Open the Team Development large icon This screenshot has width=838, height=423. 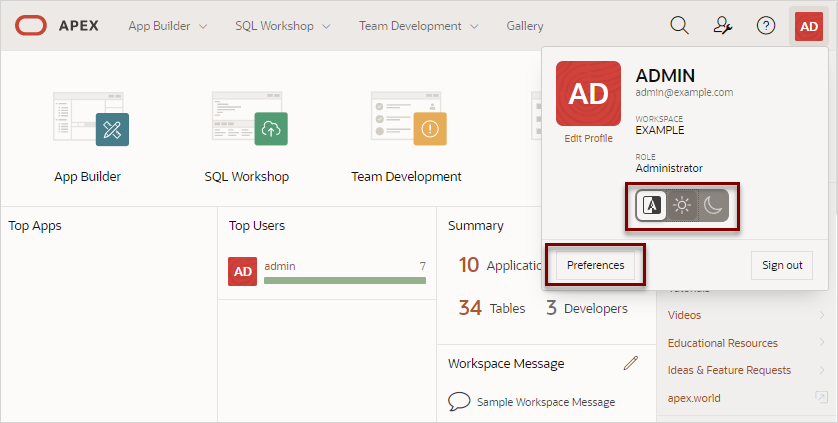(409, 119)
